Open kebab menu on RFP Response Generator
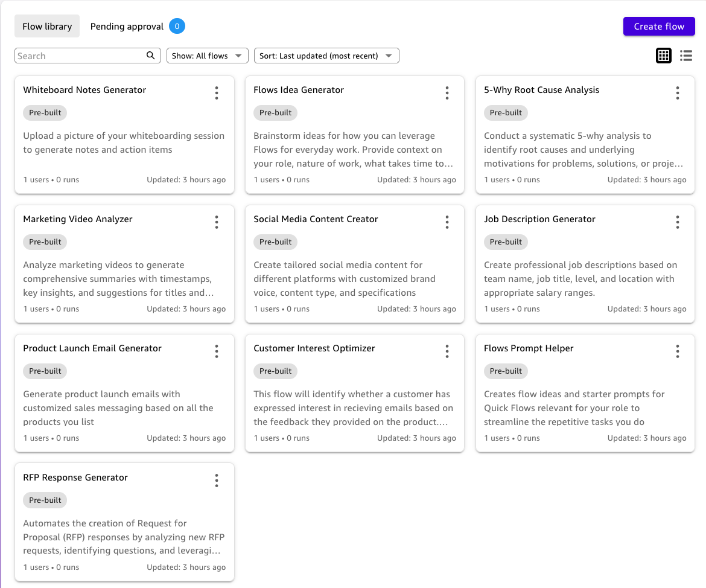706x588 pixels. pyautogui.click(x=217, y=481)
